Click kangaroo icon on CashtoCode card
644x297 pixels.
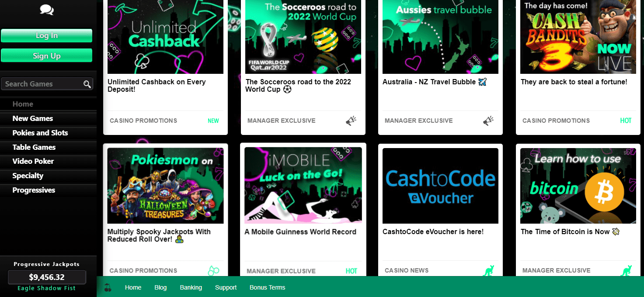(488, 271)
